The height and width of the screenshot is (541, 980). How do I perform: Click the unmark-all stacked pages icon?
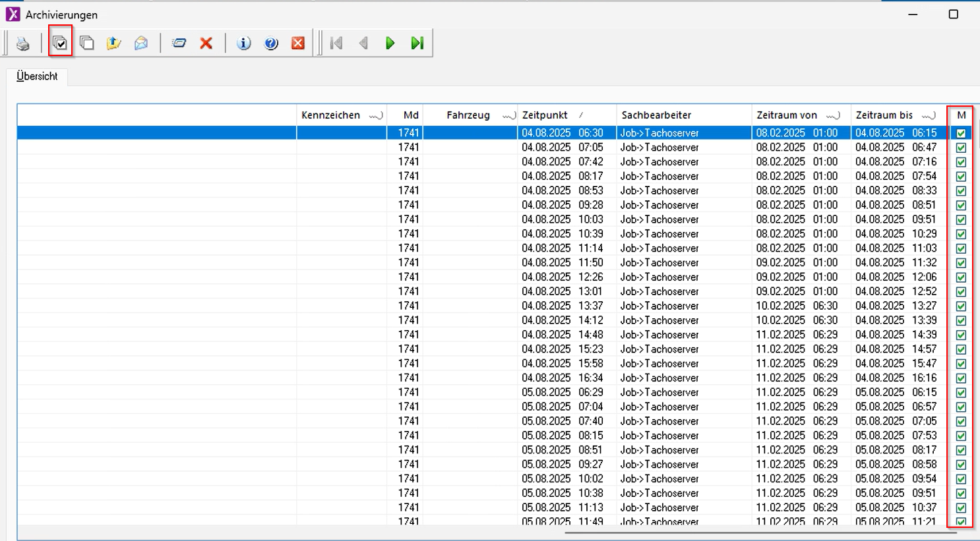pyautogui.click(x=87, y=43)
